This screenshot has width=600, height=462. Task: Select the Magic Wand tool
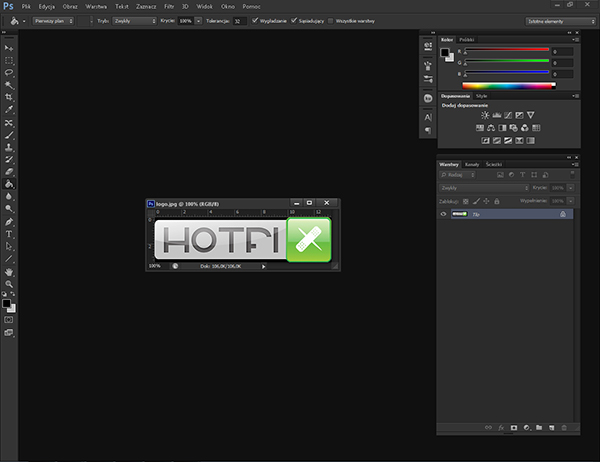9,85
